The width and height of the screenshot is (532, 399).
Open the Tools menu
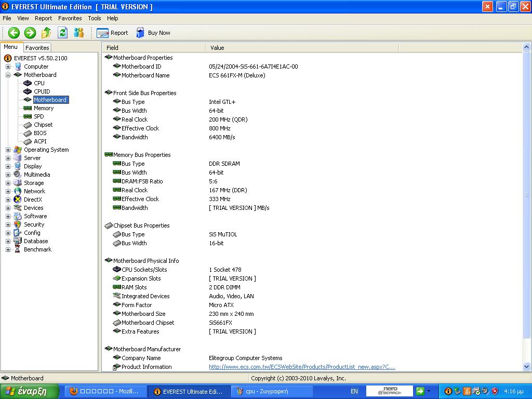click(95, 18)
